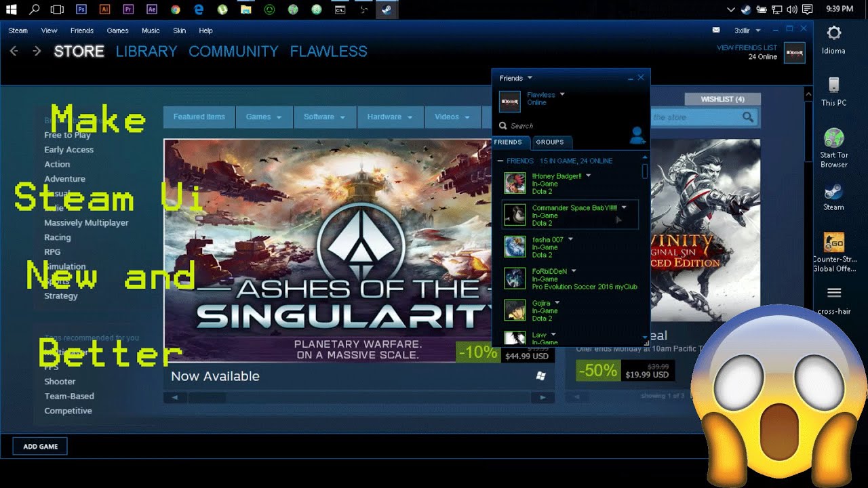
Task: Open Photoshop from the taskbar
Action: pos(81,9)
